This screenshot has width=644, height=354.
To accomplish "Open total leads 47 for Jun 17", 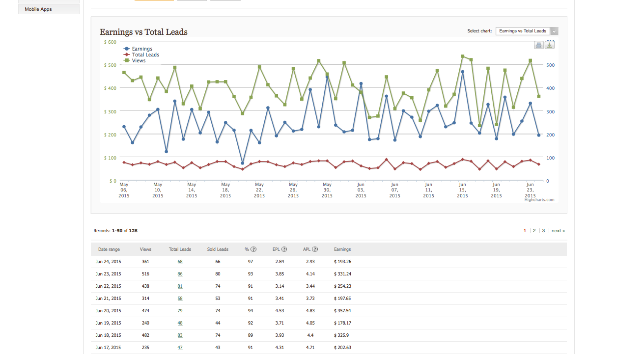I will [180, 348].
